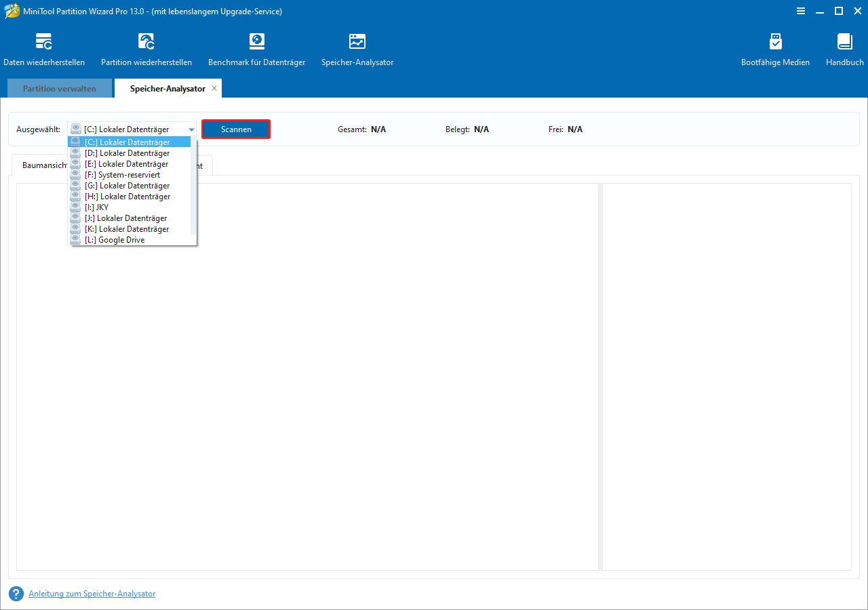The height and width of the screenshot is (610, 868).
Task: Open the Handbuch help icon
Action: pos(844,47)
